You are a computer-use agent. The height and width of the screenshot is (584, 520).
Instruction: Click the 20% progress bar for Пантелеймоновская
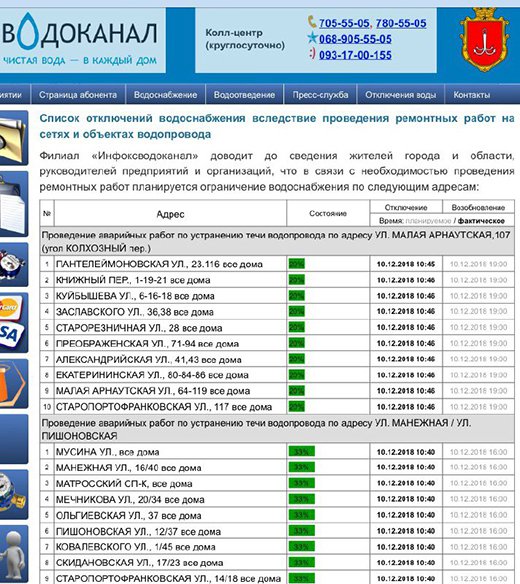(297, 264)
